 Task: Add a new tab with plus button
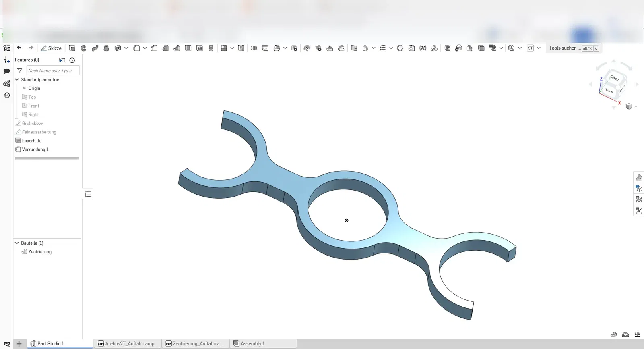19,344
